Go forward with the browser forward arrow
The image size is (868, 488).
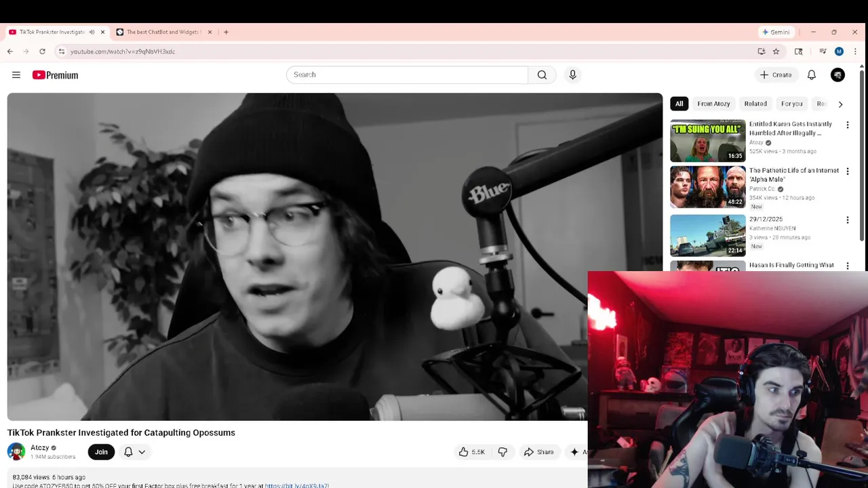[26, 52]
